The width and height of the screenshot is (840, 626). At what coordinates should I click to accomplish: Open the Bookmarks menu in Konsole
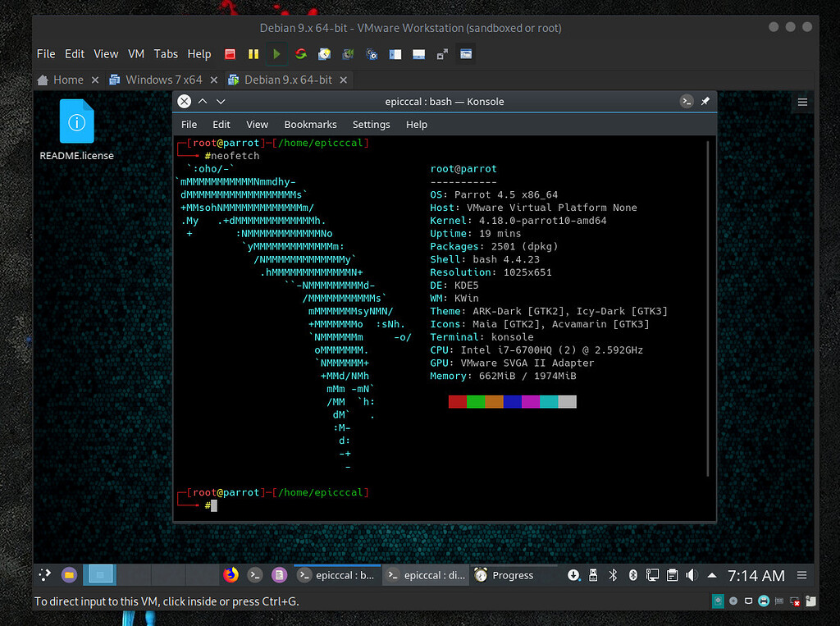[x=310, y=125]
